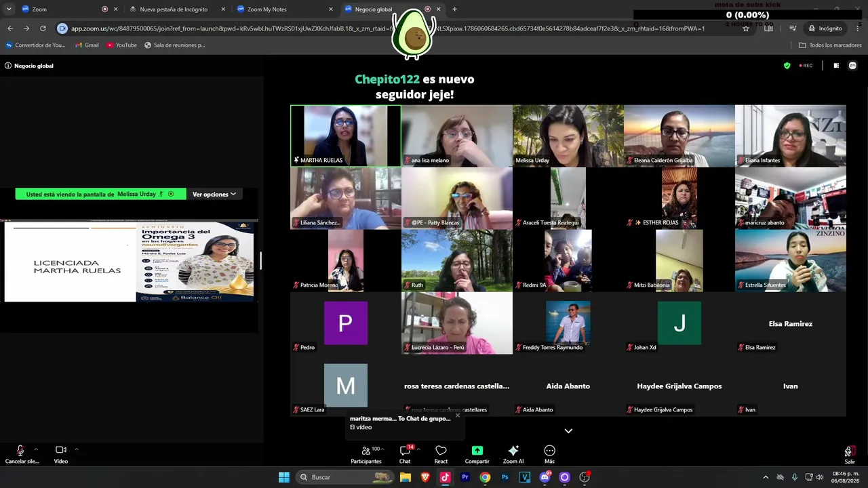
Task: Open meeting info via Negocio global title
Action: (x=29, y=66)
